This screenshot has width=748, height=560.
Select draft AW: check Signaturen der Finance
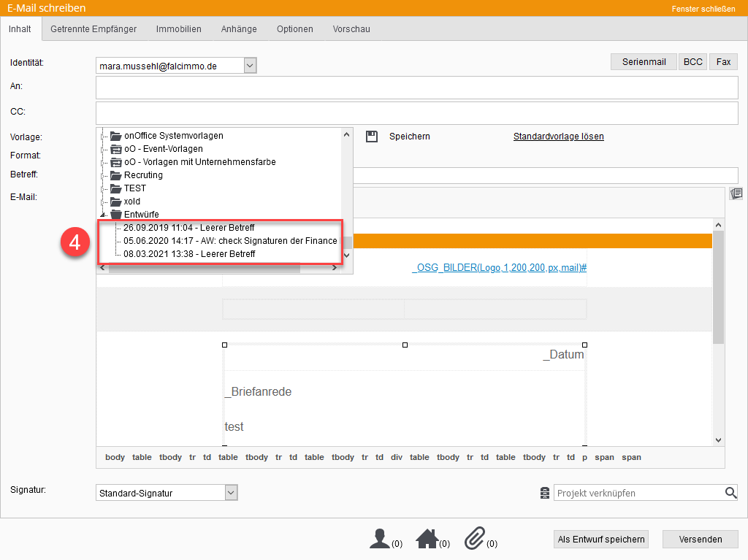click(x=230, y=241)
